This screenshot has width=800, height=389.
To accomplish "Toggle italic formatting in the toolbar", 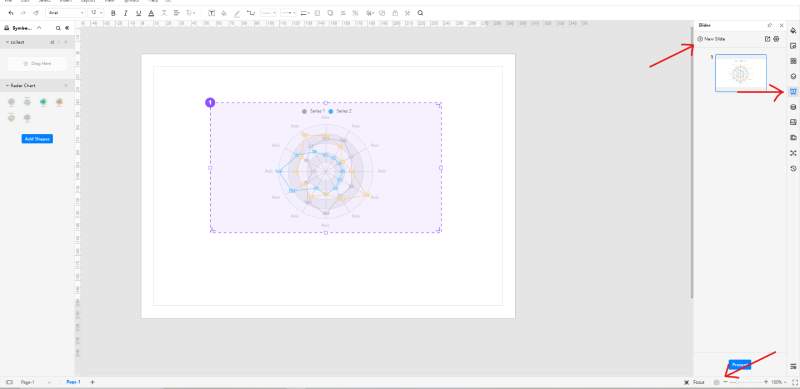I will click(126, 13).
